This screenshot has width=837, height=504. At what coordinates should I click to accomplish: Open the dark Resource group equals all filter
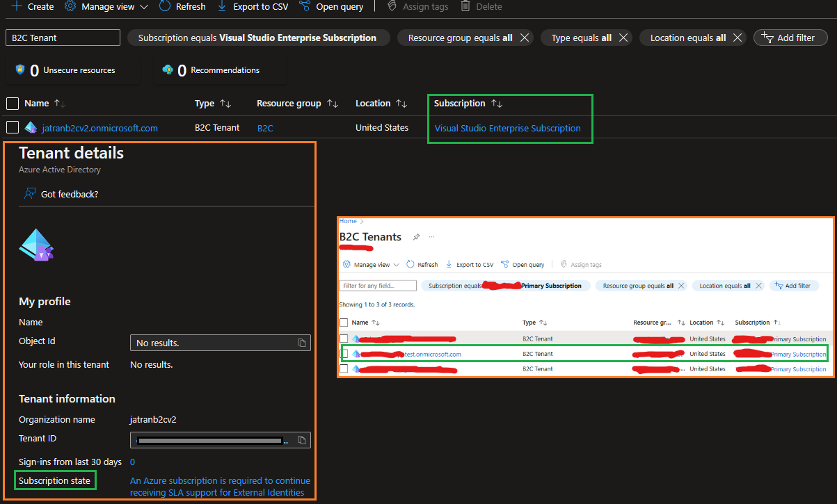click(x=460, y=38)
